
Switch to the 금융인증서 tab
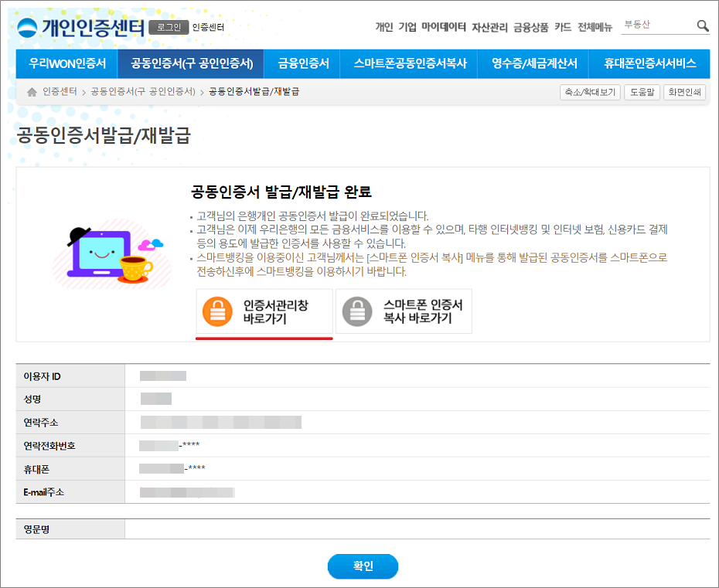click(x=302, y=65)
